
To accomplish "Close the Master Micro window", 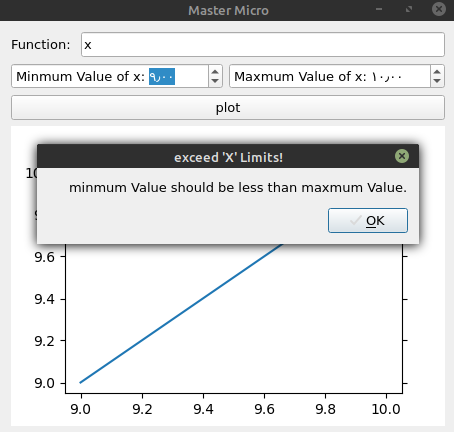I will (439, 9).
